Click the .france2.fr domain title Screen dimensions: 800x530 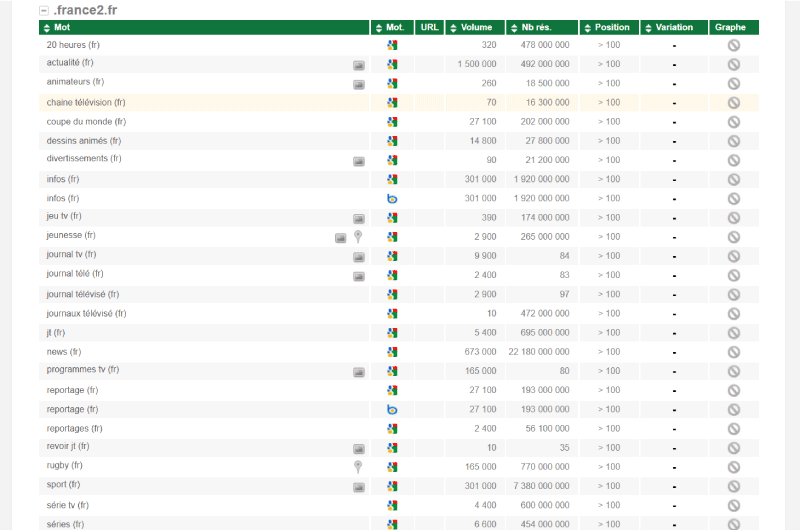click(x=85, y=10)
